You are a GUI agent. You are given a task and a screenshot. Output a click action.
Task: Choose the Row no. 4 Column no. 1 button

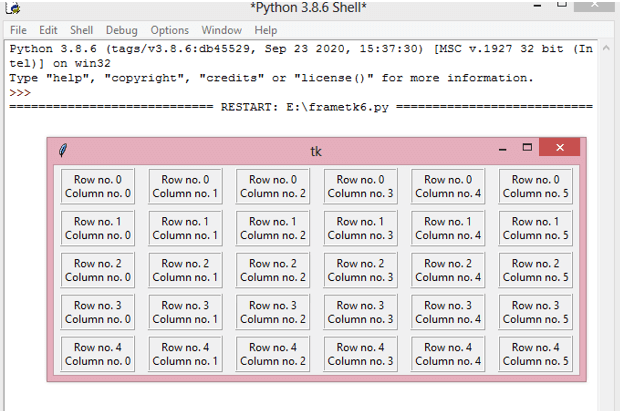185,354
